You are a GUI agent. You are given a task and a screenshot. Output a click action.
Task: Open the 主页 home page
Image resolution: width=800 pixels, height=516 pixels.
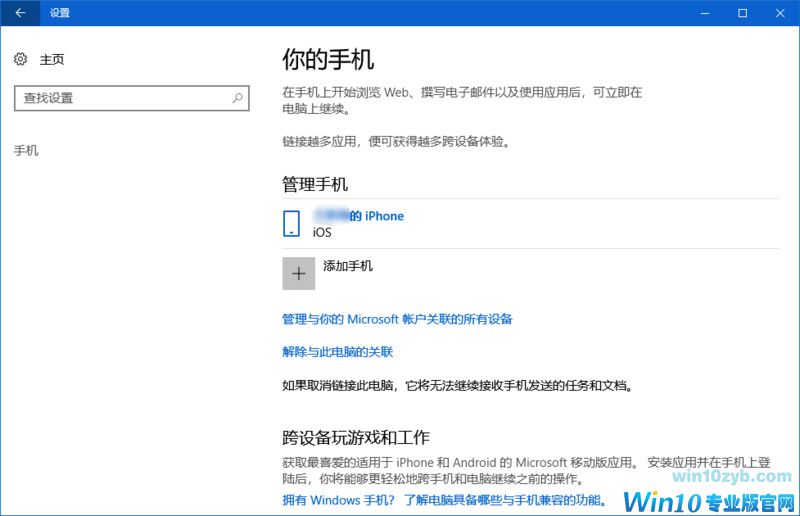pos(52,60)
